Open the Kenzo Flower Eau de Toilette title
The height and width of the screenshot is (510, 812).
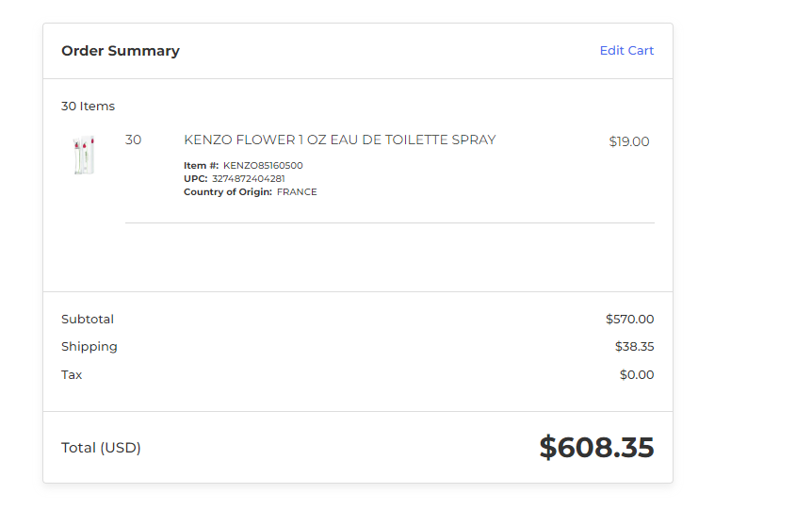(x=340, y=140)
